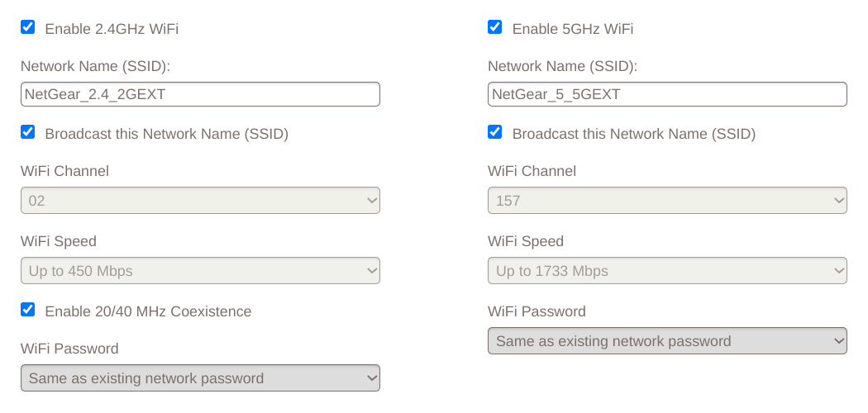
Task: Uncheck Enable 5GHz WiFi checkbox
Action: coord(495,27)
